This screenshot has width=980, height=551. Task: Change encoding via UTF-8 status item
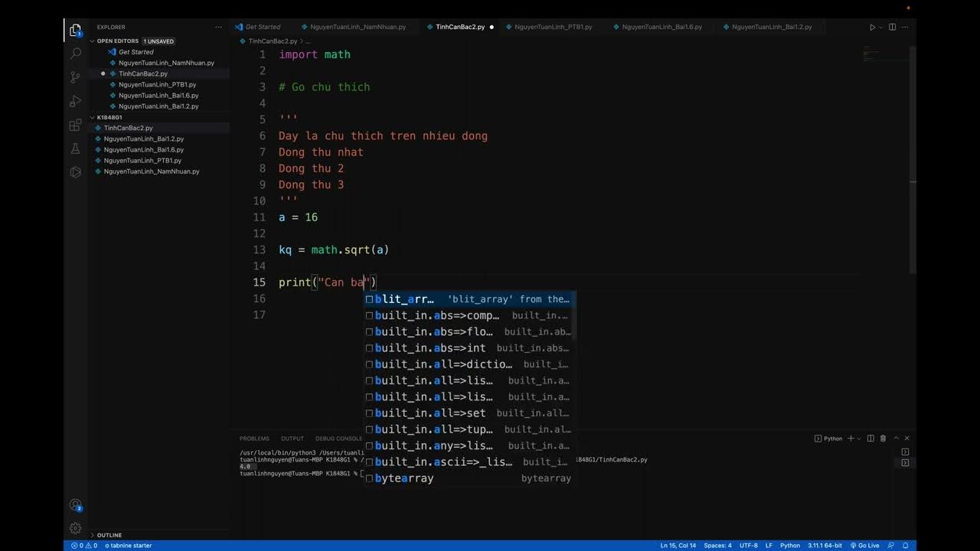tap(748, 546)
